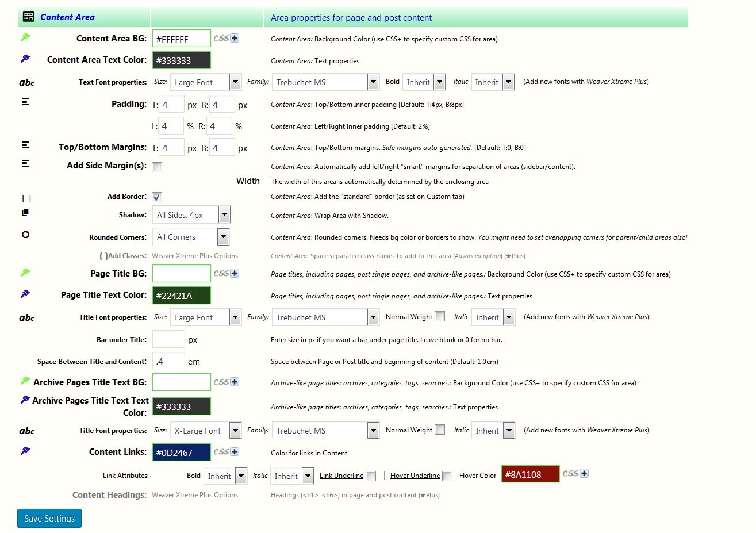This screenshot has width=756, height=533.
Task: Enable the Link Underline checkbox
Action: pyautogui.click(x=371, y=476)
